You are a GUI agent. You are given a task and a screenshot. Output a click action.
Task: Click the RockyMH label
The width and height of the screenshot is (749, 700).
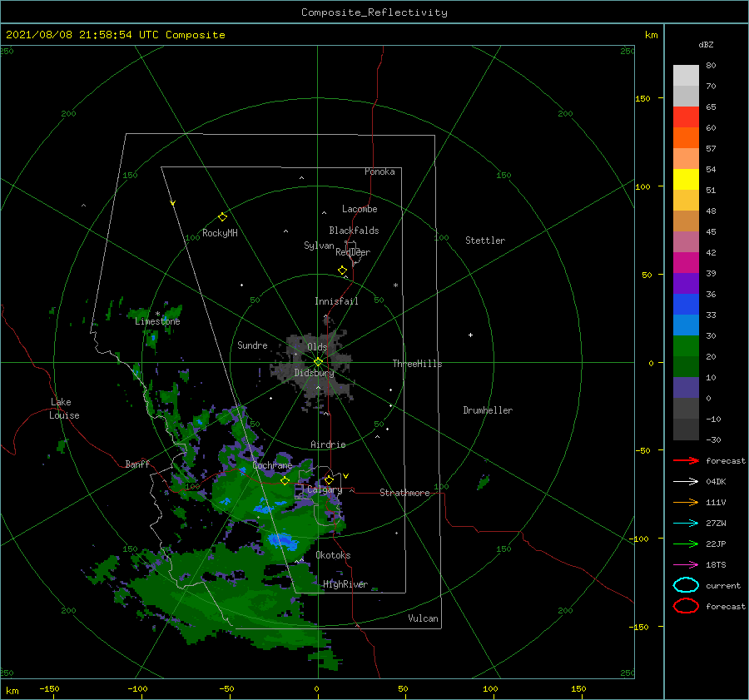tap(220, 233)
